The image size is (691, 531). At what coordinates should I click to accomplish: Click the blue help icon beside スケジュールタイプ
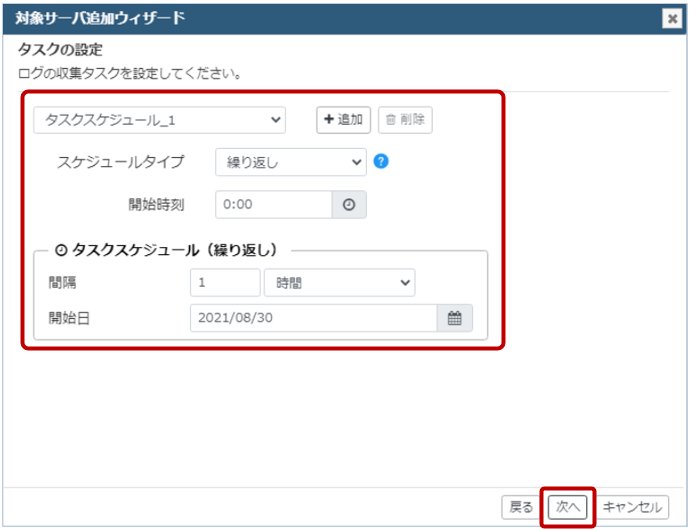(381, 161)
